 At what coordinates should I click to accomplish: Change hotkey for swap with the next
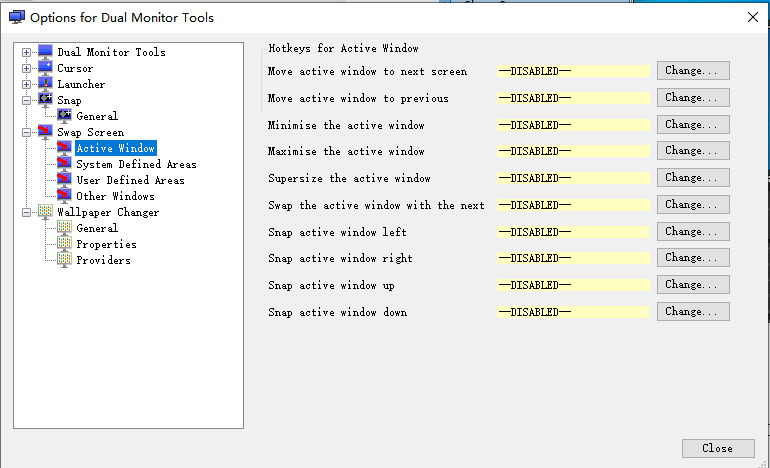click(693, 205)
